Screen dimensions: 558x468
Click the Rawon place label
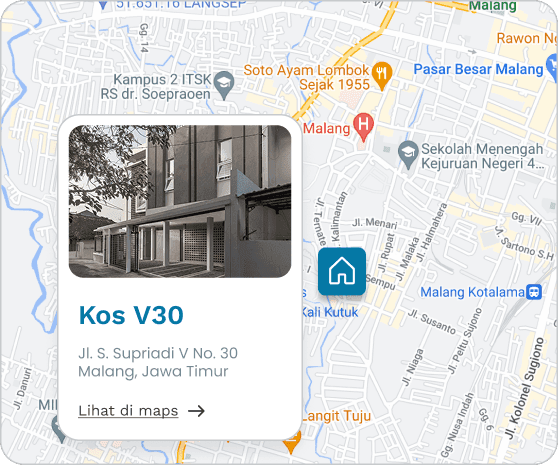[x=527, y=38]
